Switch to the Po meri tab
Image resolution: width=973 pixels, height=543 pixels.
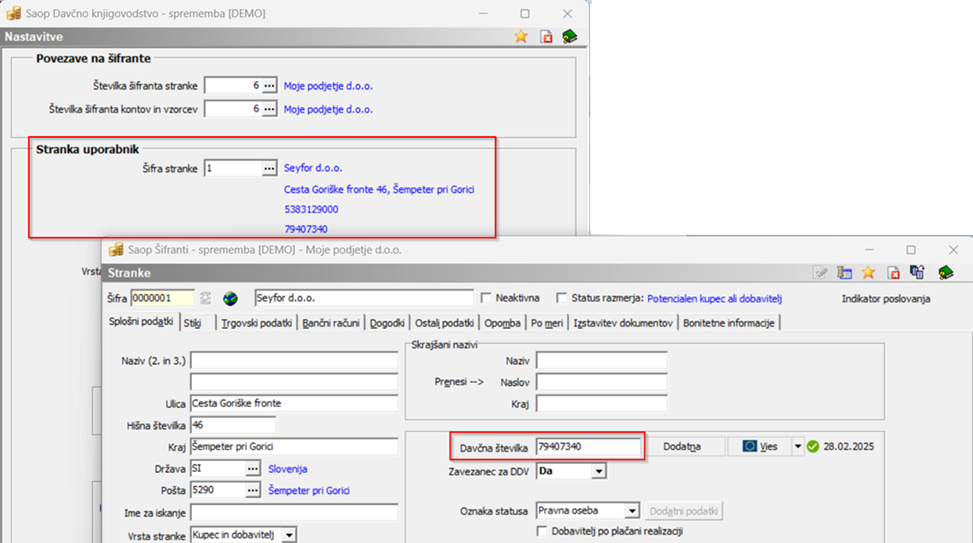coord(547,323)
